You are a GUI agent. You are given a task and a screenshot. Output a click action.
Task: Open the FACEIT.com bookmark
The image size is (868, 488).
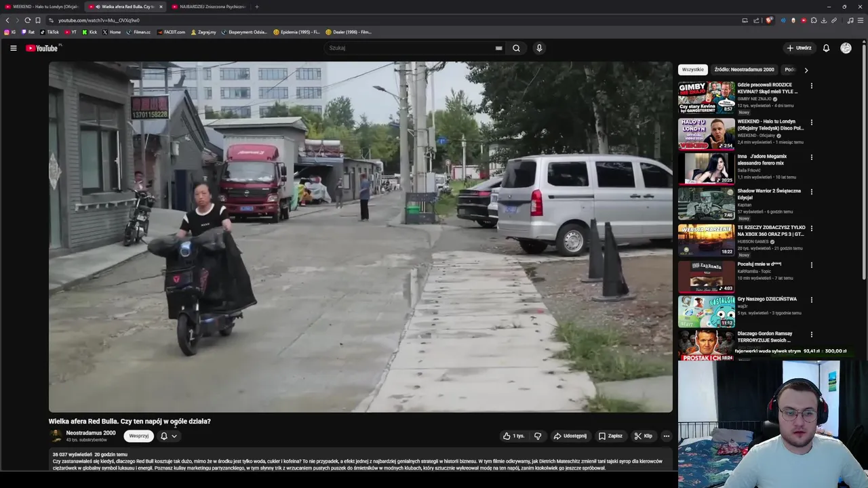170,32
